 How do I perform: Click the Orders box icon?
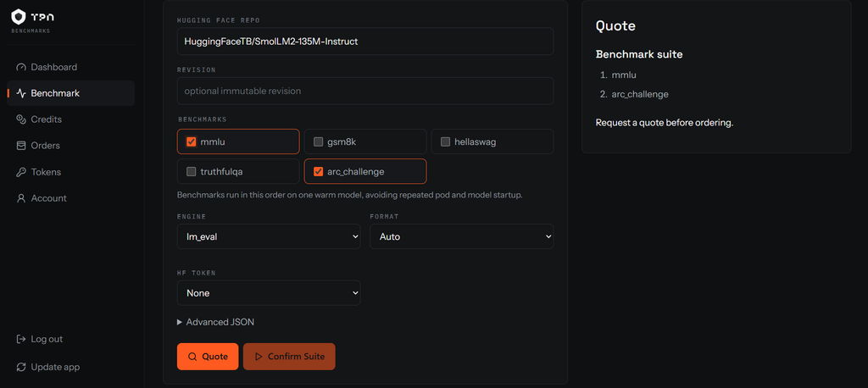coord(21,146)
